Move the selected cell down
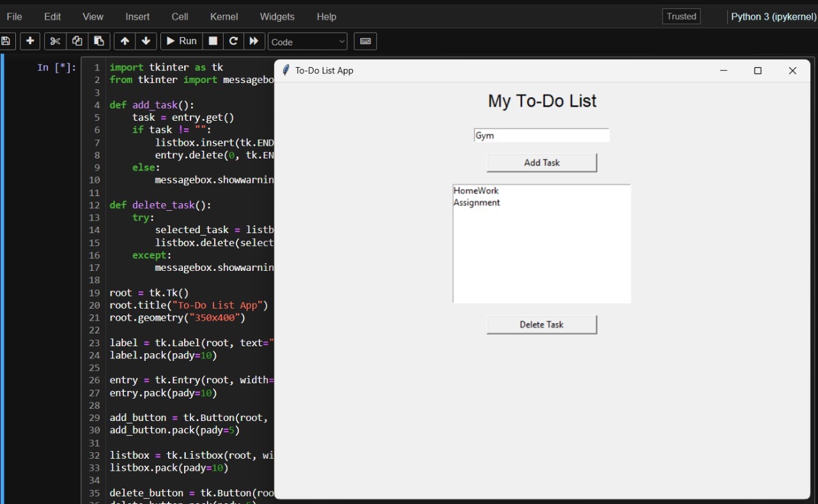Screen dimensions: 818x504 [146, 41]
